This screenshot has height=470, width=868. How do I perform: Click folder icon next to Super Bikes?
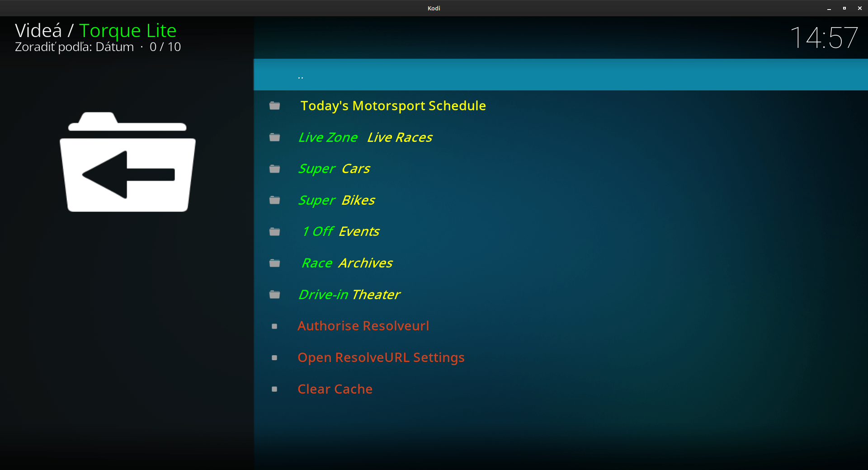(x=274, y=200)
